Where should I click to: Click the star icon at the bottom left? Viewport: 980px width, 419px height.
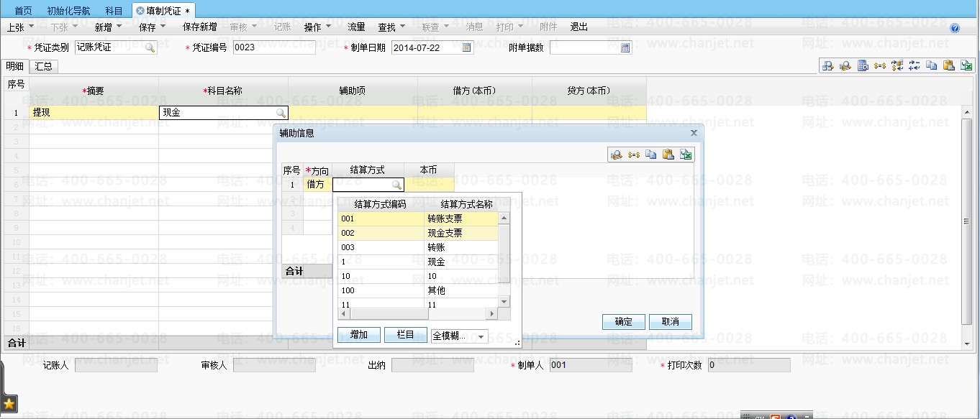(x=9, y=403)
